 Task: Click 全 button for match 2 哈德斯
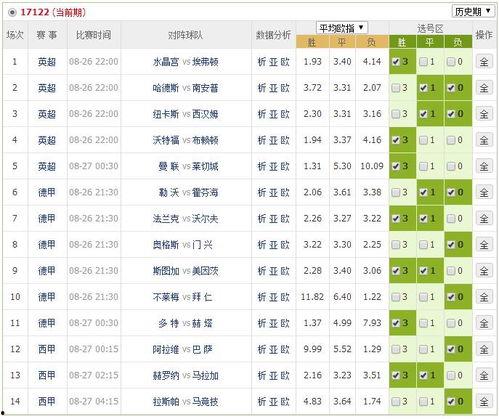484,88
